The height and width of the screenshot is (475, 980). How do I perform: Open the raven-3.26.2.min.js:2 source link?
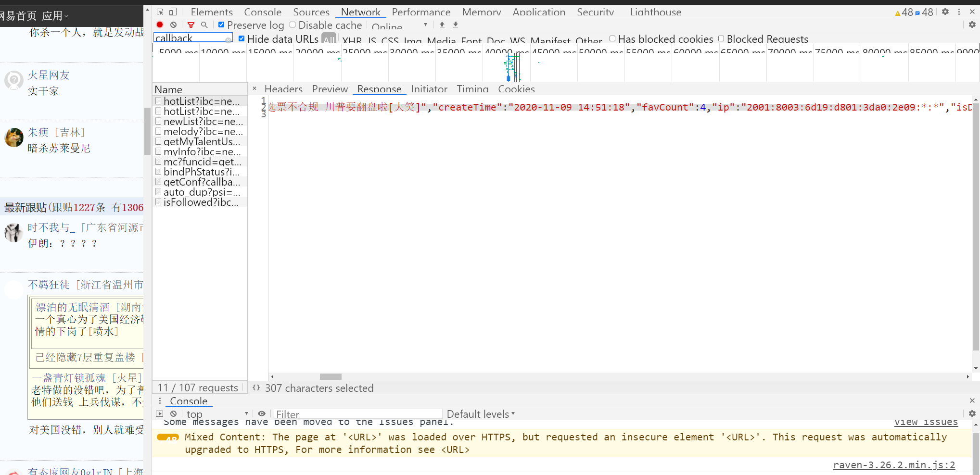(x=894, y=465)
